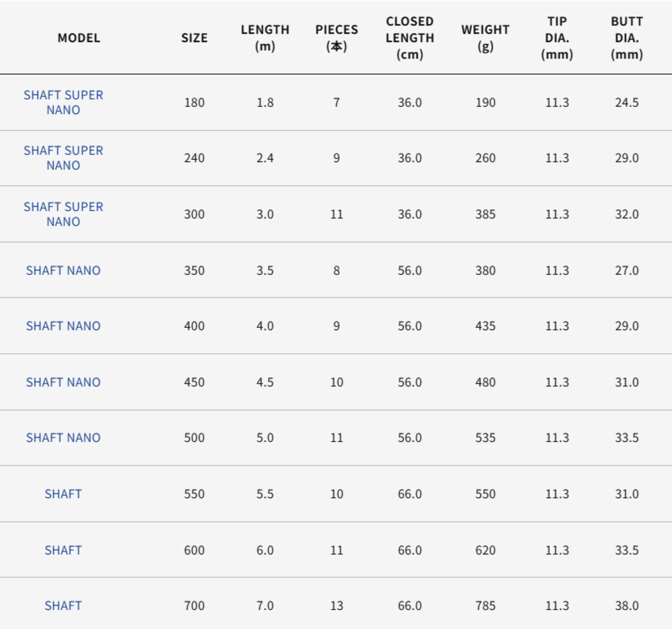Screen dimensions: 672x629
Task: Select SHAFT NANO link in size 450 row
Action: (x=63, y=382)
